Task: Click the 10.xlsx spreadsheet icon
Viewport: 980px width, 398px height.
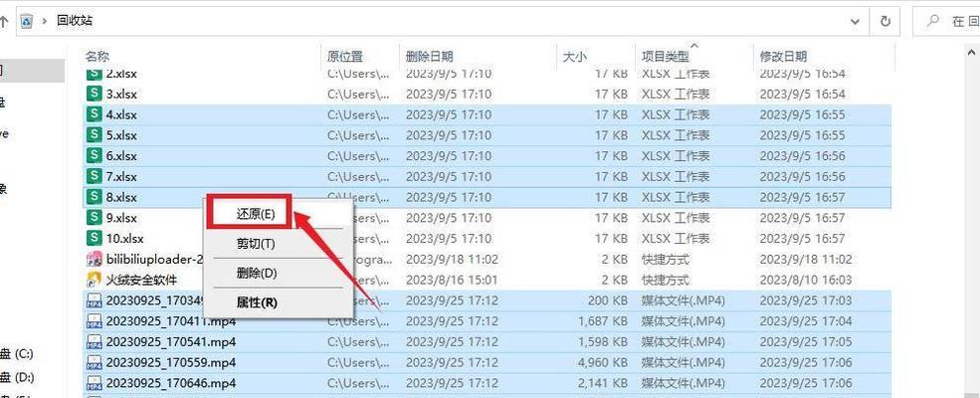Action: point(95,238)
